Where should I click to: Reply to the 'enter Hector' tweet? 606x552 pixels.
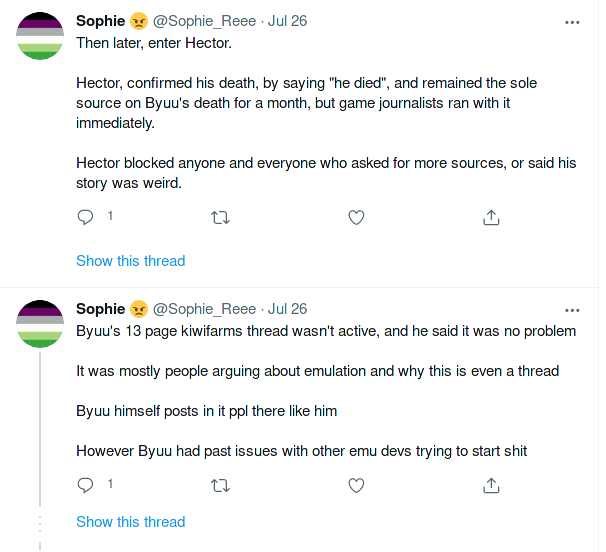pyautogui.click(x=85, y=217)
